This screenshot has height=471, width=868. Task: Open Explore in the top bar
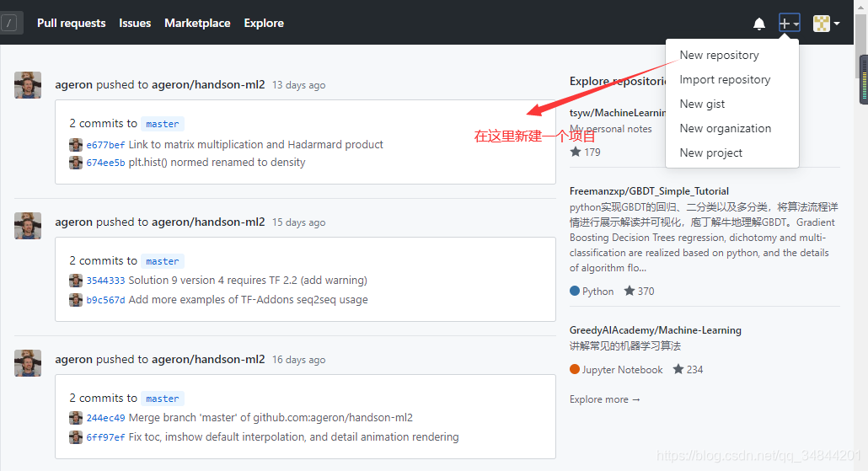[264, 24]
